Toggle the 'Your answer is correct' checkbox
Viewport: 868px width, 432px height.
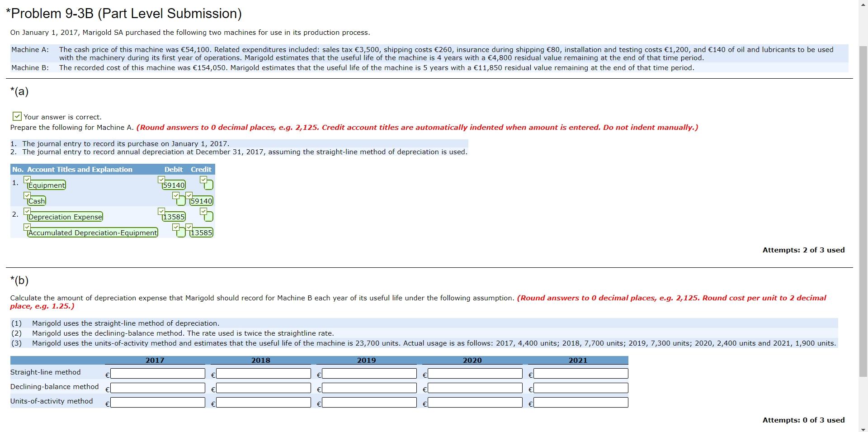[17, 116]
